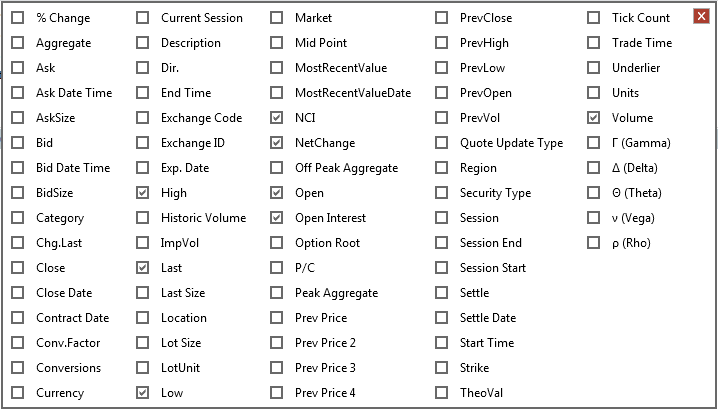Enable the Γ (Gamma) checkbox
The height and width of the screenshot is (410, 718).
point(593,143)
